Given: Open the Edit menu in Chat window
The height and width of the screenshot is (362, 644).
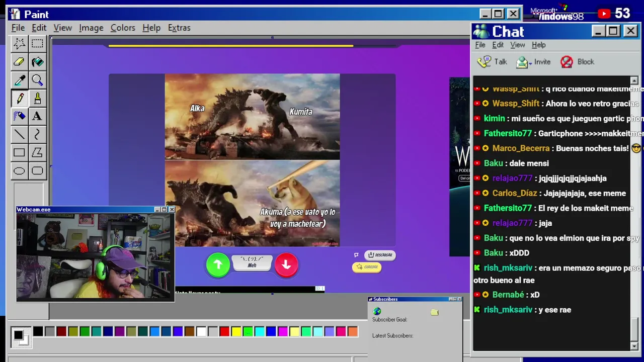Looking at the screenshot, I should click(498, 45).
